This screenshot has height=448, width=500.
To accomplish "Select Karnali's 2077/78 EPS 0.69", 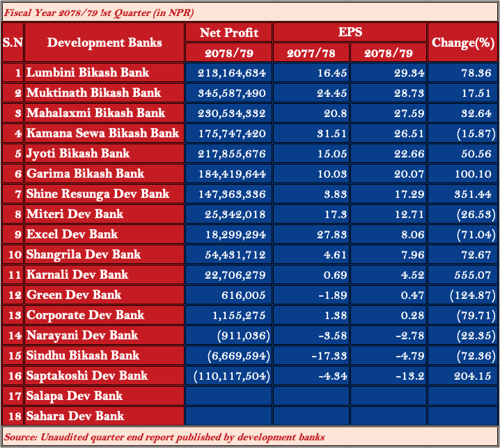I will (311, 275).
